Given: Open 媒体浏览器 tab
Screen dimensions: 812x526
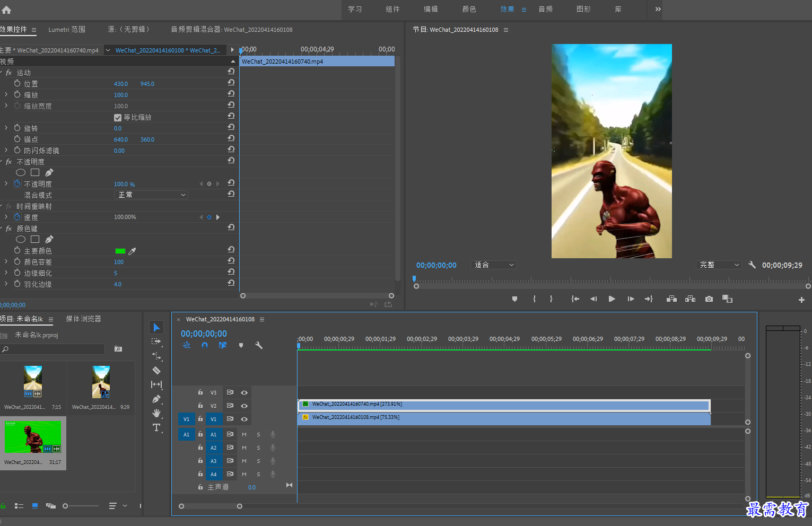Looking at the screenshot, I should pos(83,319).
